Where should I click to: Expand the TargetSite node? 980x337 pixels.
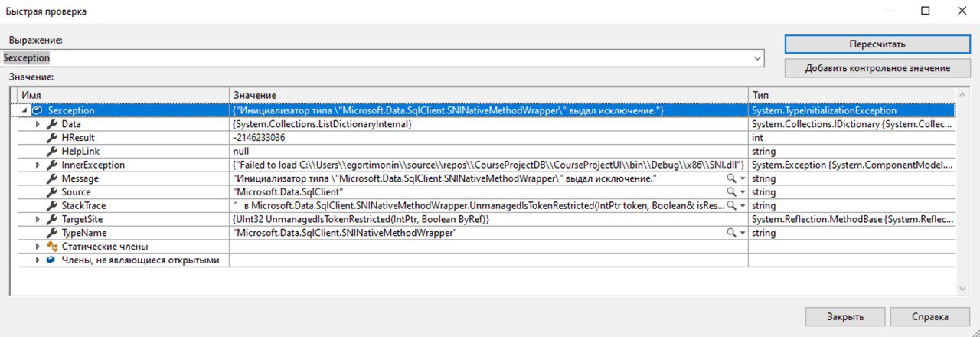tap(38, 219)
